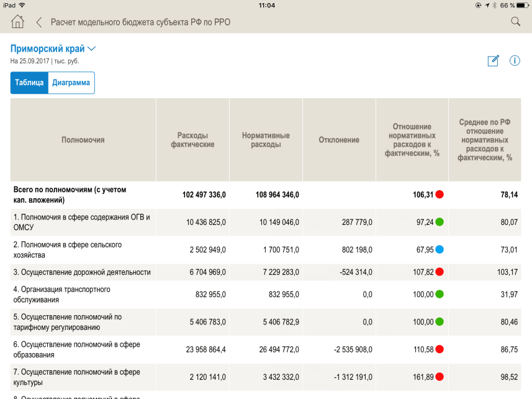Tap the edit note pencil icon
The image size is (532, 399).
pyautogui.click(x=494, y=60)
